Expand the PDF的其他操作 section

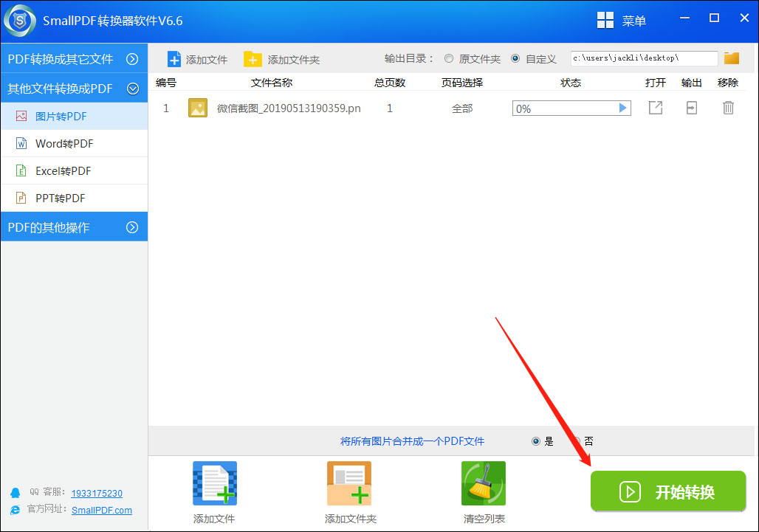click(74, 227)
